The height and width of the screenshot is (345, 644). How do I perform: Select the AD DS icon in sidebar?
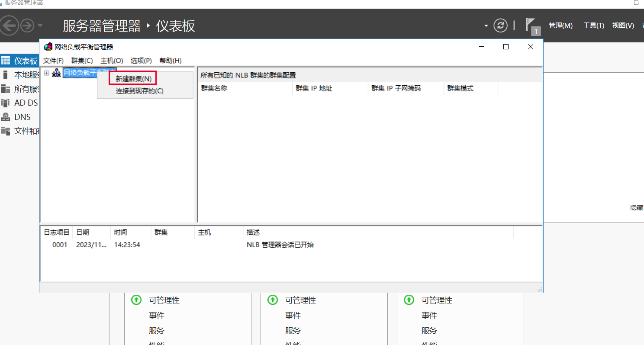pyautogui.click(x=6, y=103)
